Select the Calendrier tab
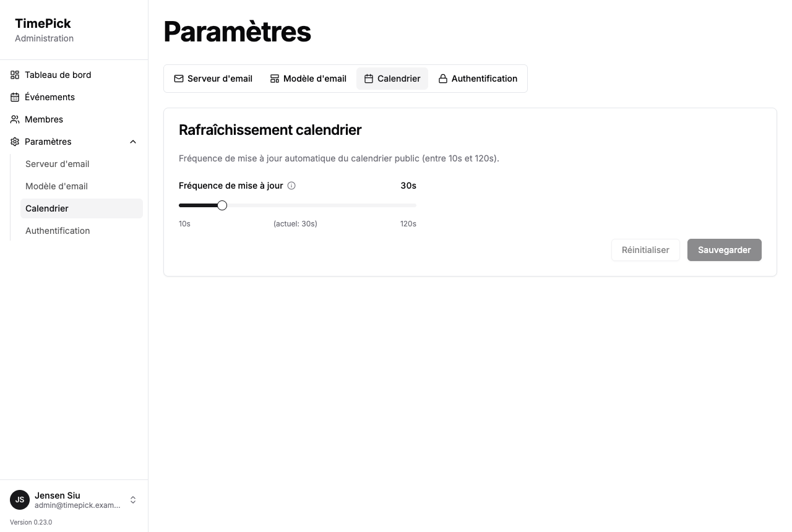Image resolution: width=792 pixels, height=532 pixels. 392,79
